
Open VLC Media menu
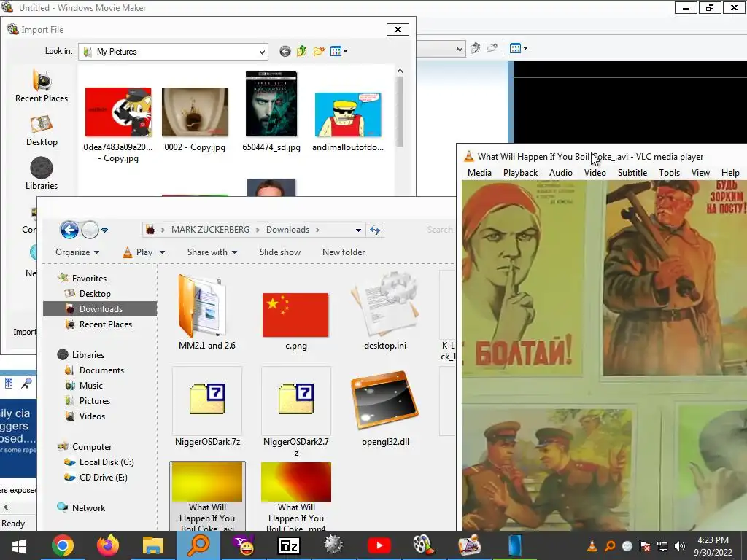479,173
